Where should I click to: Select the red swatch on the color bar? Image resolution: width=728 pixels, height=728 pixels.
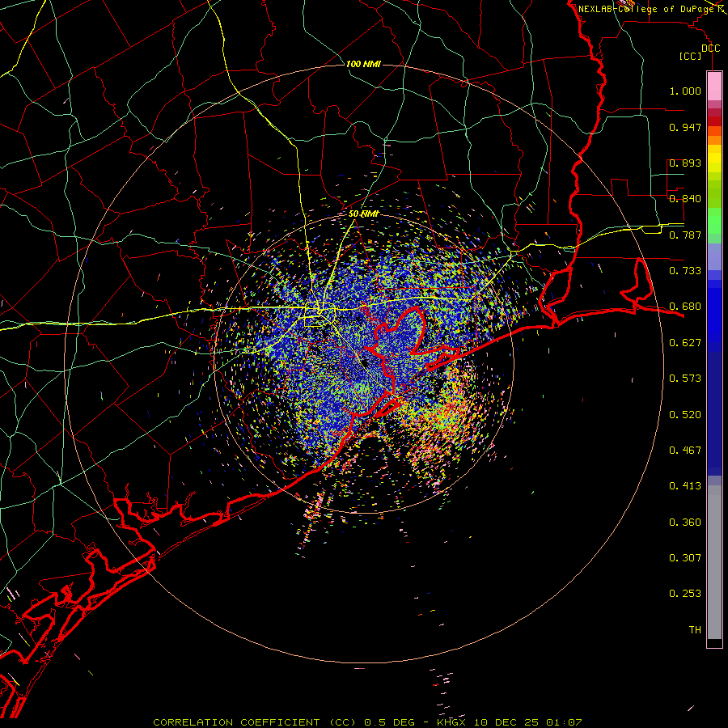tap(714, 121)
